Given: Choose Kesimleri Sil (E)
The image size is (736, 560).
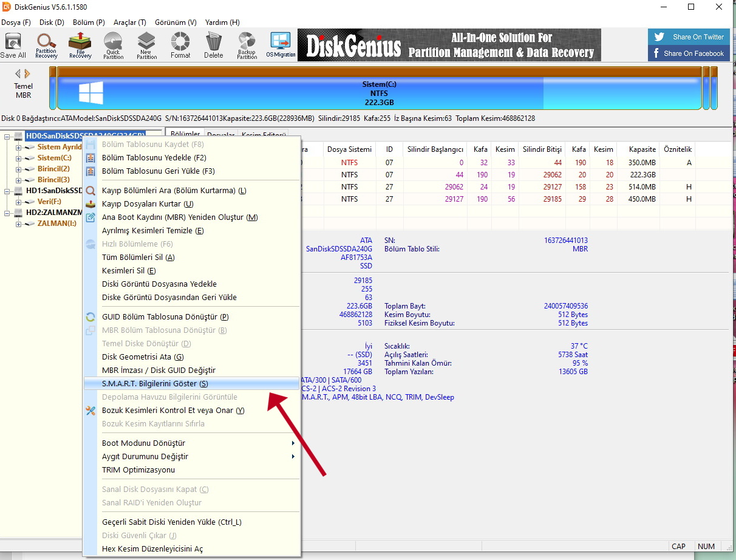Looking at the screenshot, I should coord(192,271).
